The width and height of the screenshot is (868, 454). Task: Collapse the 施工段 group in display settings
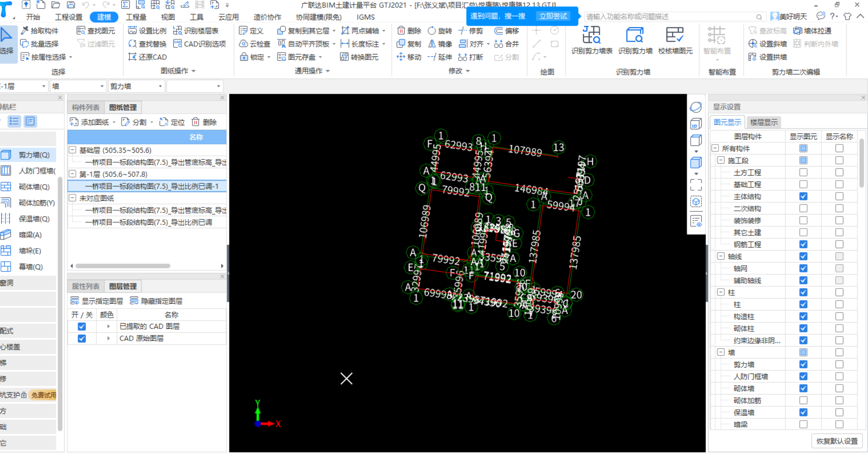pos(721,160)
